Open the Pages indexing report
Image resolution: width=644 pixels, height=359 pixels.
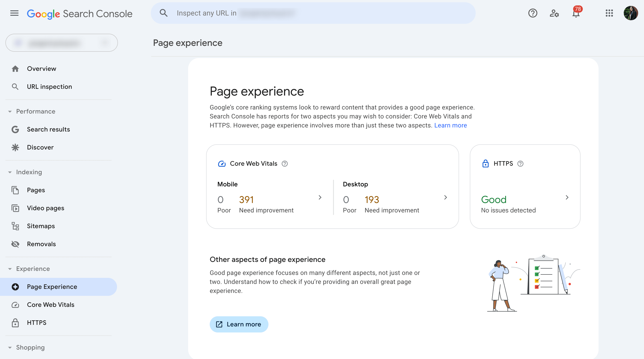click(59, 190)
